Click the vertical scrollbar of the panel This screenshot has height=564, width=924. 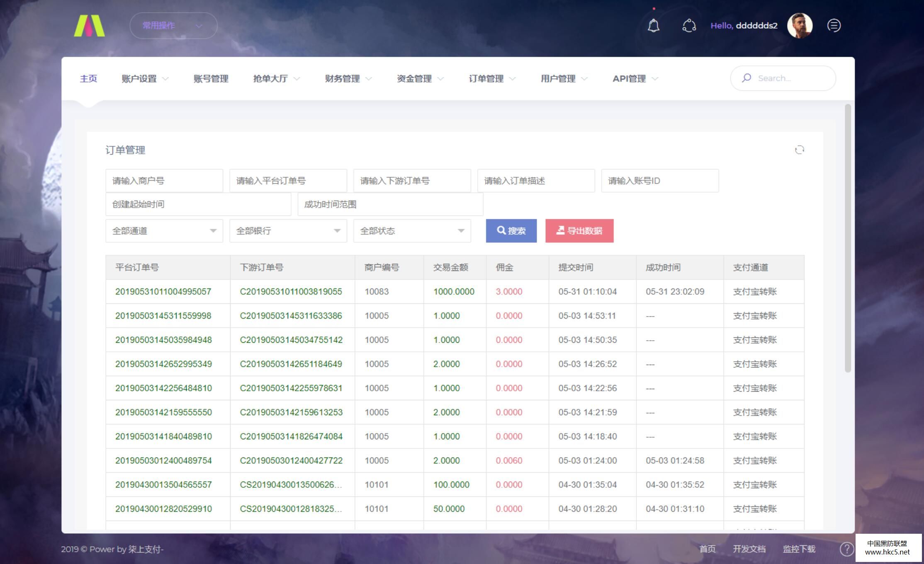pyautogui.click(x=848, y=238)
